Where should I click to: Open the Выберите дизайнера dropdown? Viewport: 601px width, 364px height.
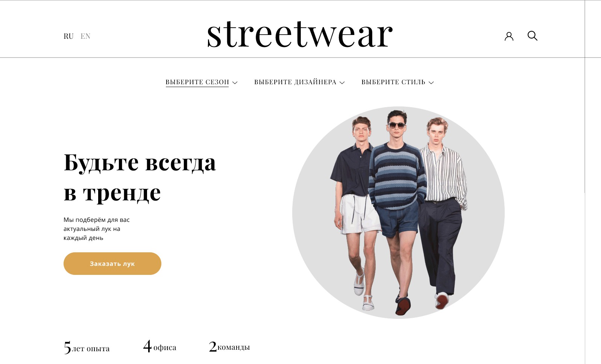coord(299,82)
